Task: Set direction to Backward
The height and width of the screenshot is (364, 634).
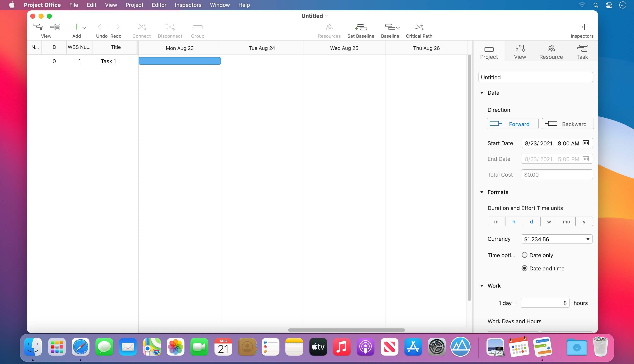Action: tap(567, 124)
